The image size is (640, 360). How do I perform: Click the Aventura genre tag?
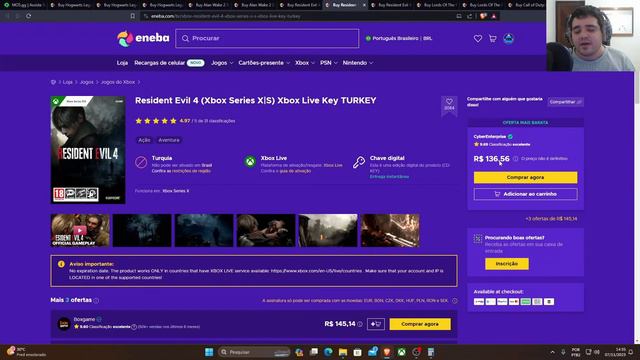169,140
